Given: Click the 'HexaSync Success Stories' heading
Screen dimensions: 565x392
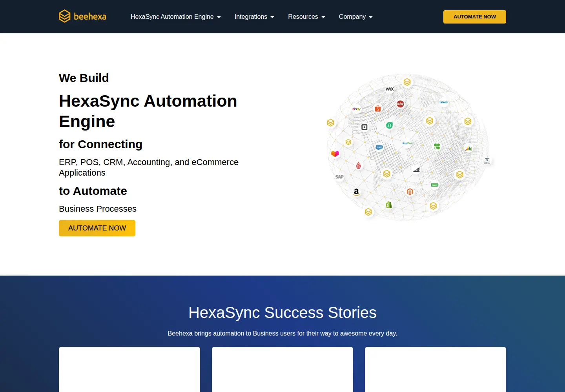Looking at the screenshot, I should (x=282, y=313).
